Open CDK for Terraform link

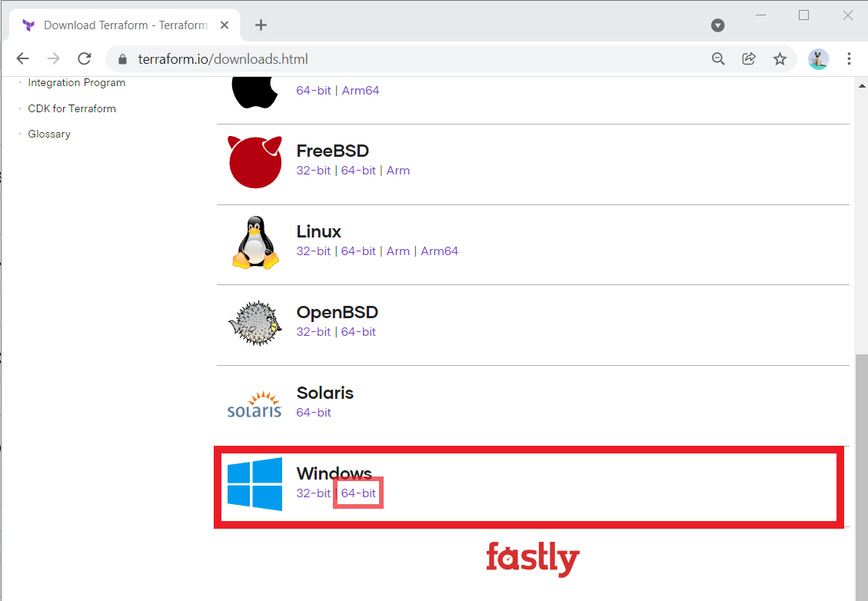[x=72, y=108]
